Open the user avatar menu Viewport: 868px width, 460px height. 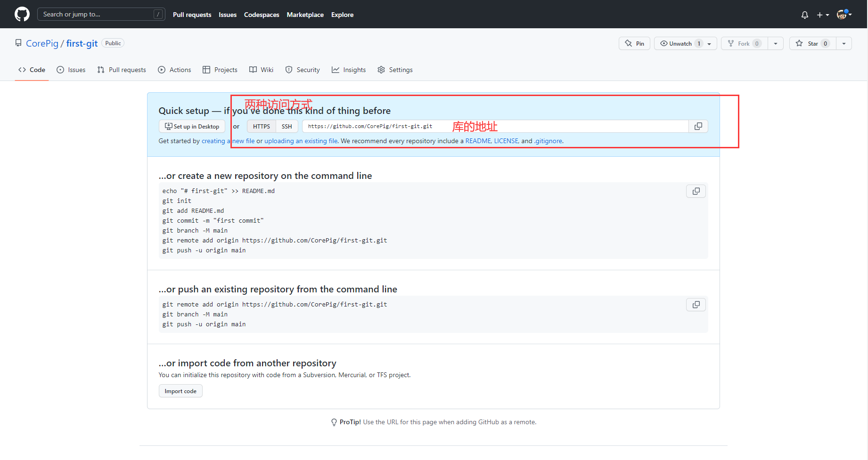(844, 15)
